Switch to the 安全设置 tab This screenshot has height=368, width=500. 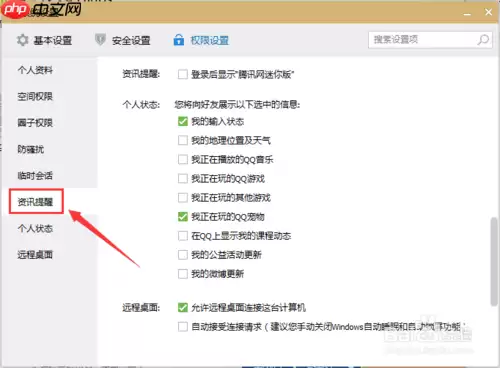123,40
